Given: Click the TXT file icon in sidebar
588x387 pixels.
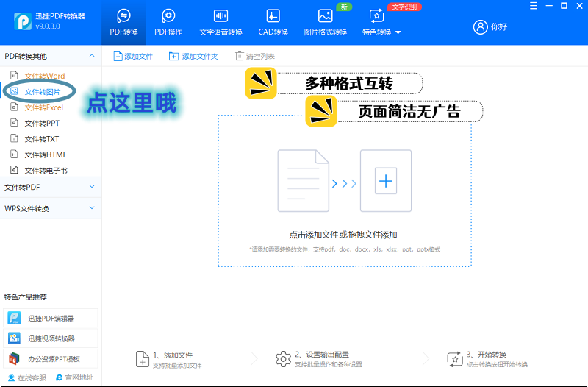Looking at the screenshot, I should coord(14,138).
